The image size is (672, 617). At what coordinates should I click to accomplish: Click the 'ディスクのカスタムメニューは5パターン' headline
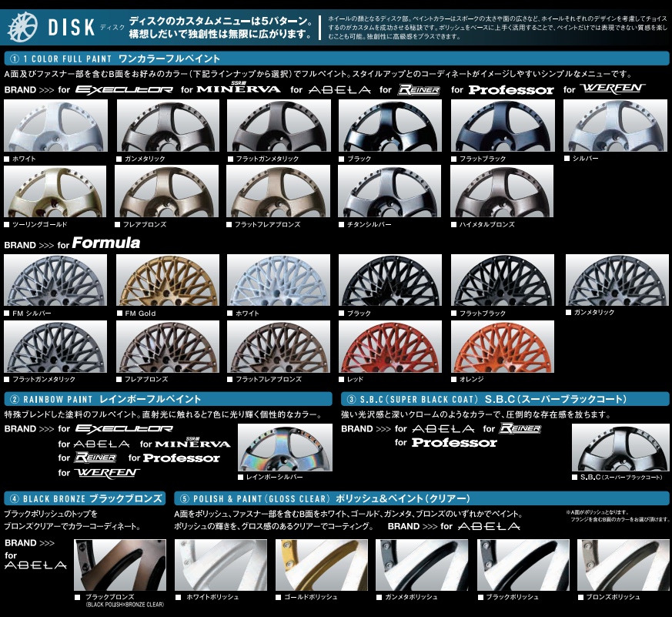(221, 21)
